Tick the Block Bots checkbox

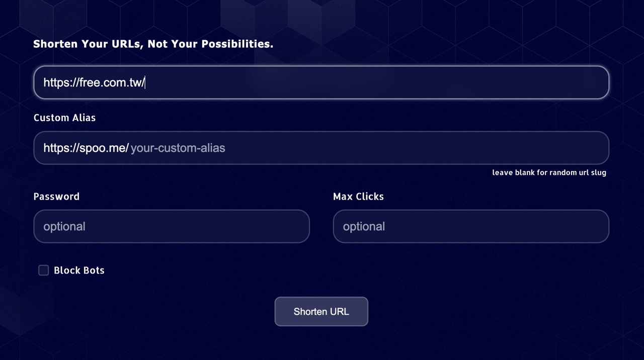pyautogui.click(x=44, y=271)
